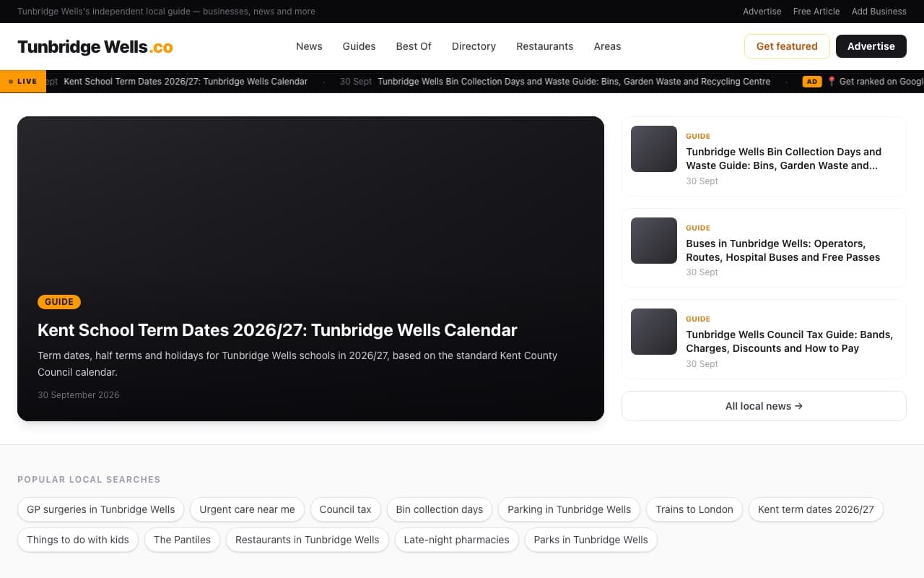
Task: Open the Restaurants in Tunbridge Wells chip
Action: coord(308,540)
